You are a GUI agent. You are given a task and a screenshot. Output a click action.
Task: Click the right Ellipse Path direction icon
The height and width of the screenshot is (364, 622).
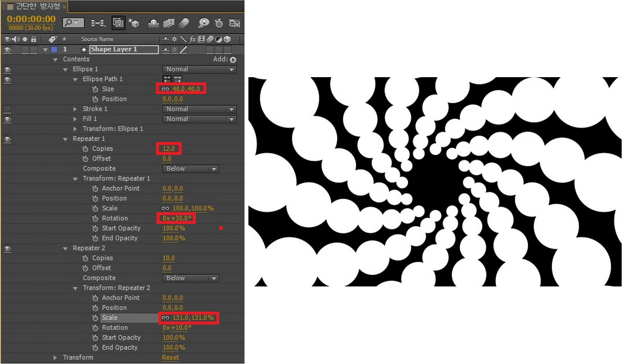[177, 79]
